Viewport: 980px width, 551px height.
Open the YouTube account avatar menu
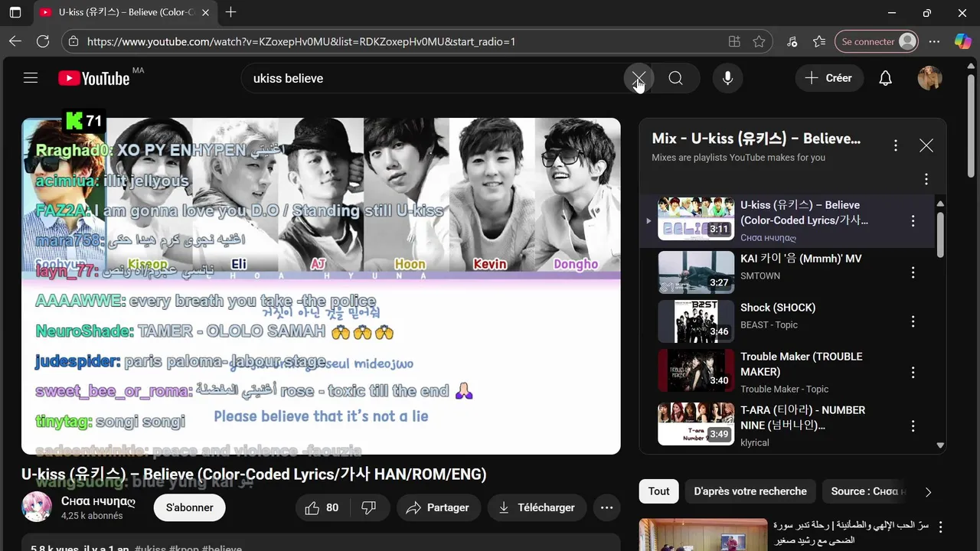[x=929, y=78]
